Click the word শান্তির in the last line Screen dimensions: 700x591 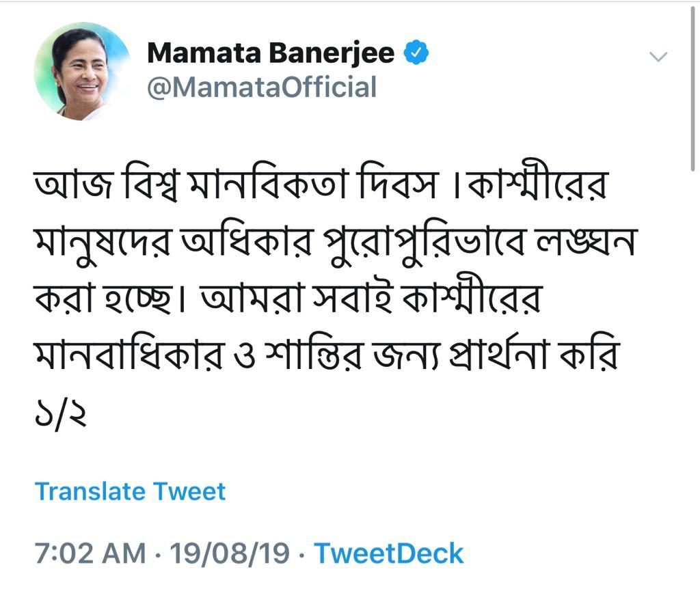pos(313,355)
